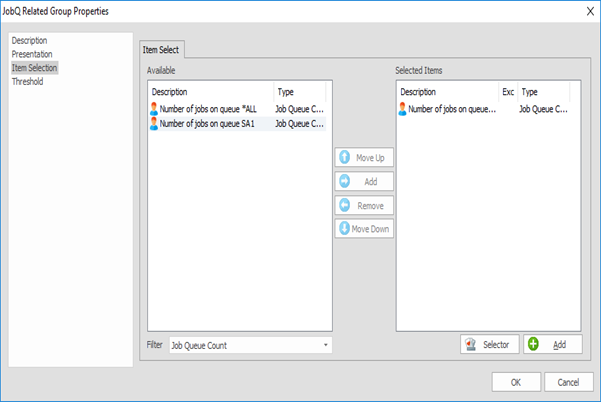Click the Selector button icon
The width and height of the screenshot is (601, 402).
tap(471, 344)
